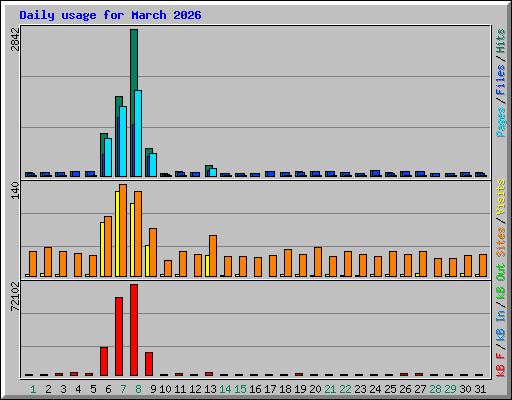Viewport: 512px width, 400px height.
Task: Select the orange sites bar for day 7
Action: tap(123, 230)
